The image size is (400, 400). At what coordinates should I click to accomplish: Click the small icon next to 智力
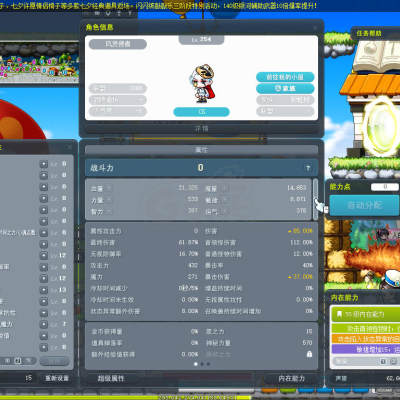coord(109,211)
